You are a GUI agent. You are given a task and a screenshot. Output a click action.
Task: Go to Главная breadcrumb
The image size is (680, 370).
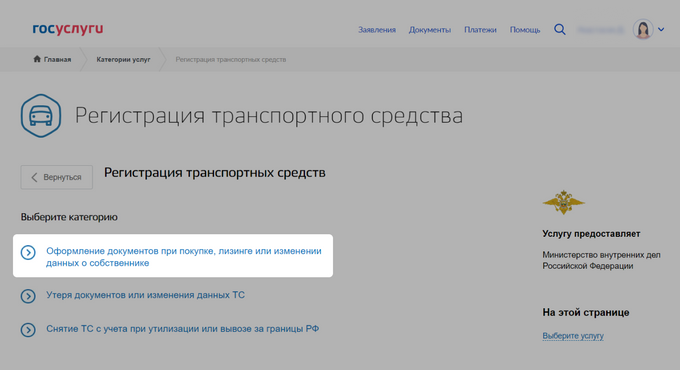click(57, 59)
